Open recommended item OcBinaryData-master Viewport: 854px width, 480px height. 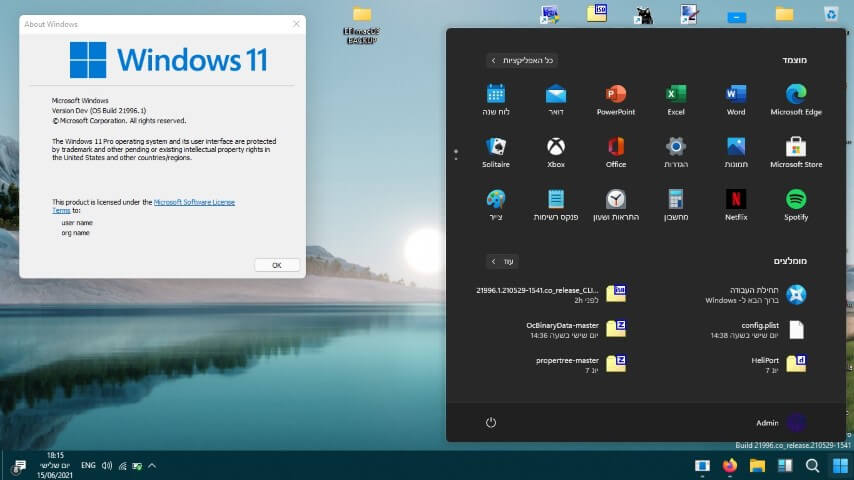coord(576,330)
